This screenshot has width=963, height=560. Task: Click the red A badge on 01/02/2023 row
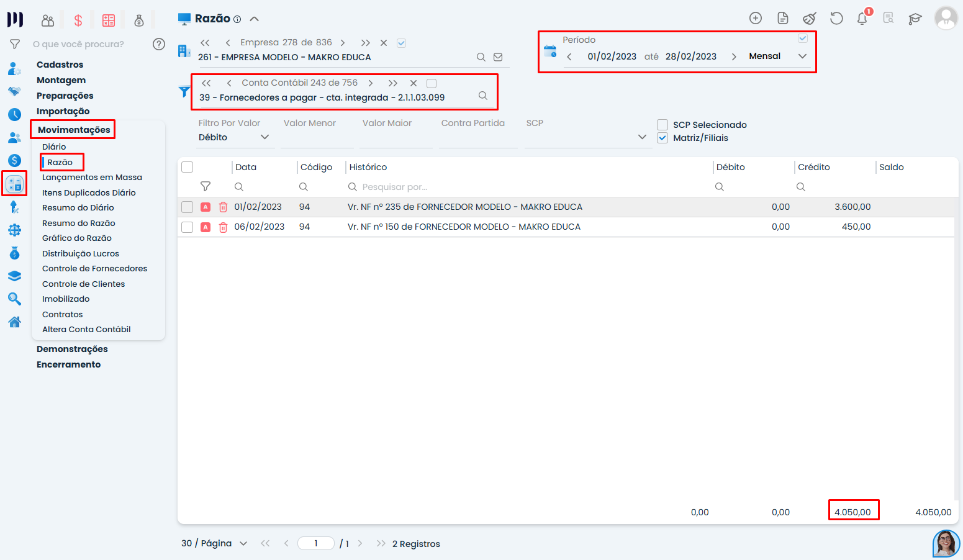(x=206, y=207)
